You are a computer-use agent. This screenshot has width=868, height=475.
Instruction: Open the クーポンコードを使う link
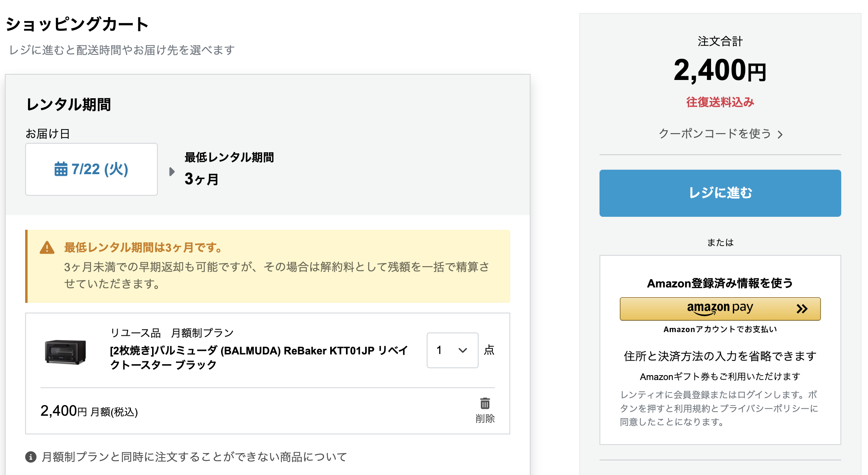point(715,134)
